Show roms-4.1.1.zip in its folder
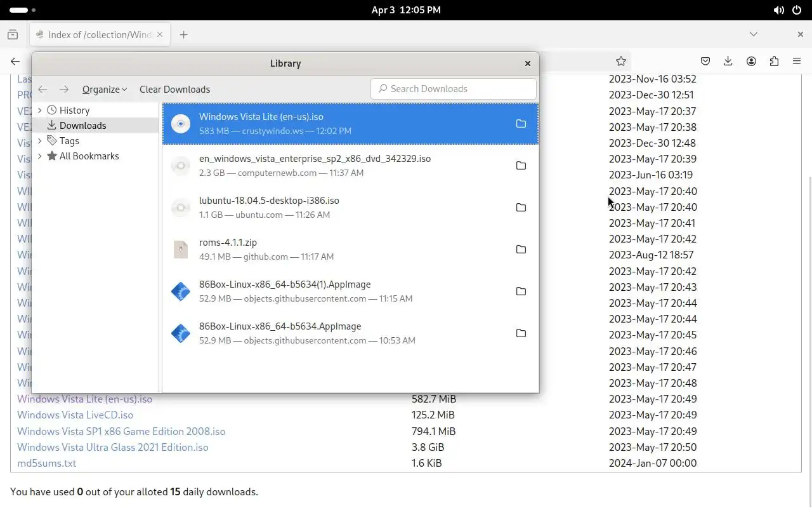812x508 pixels. 521,250
